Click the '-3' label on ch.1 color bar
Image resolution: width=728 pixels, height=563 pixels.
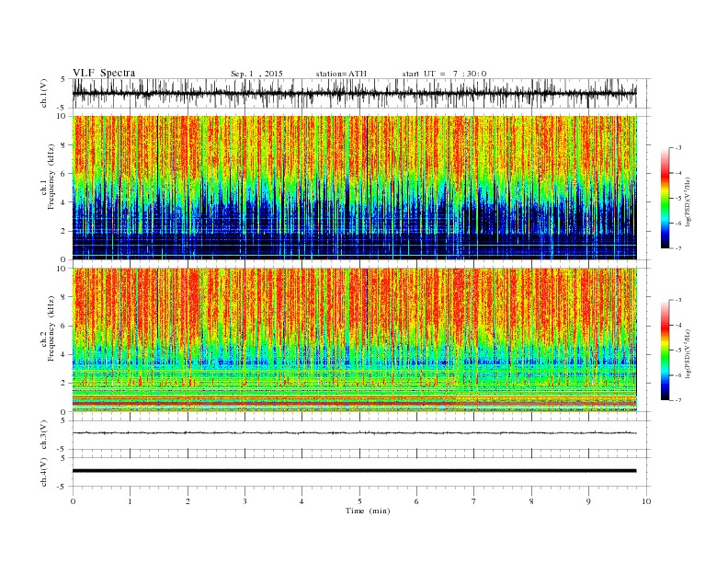click(x=677, y=148)
